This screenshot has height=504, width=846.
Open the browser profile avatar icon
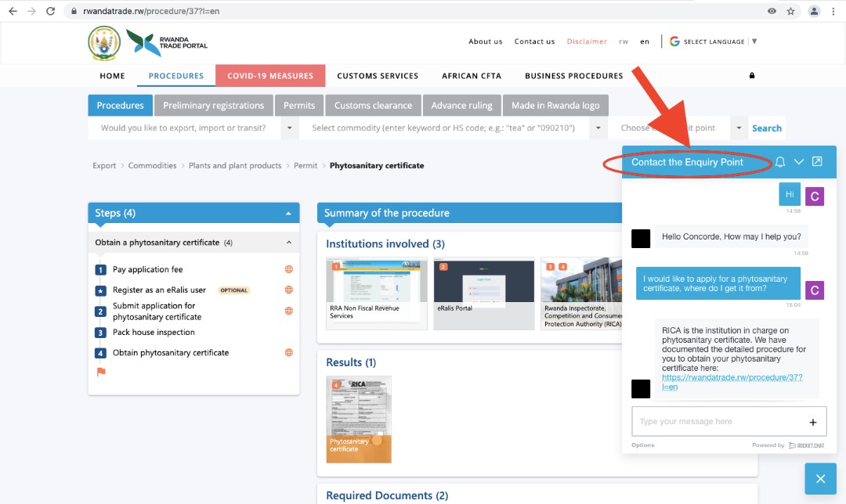tap(814, 11)
